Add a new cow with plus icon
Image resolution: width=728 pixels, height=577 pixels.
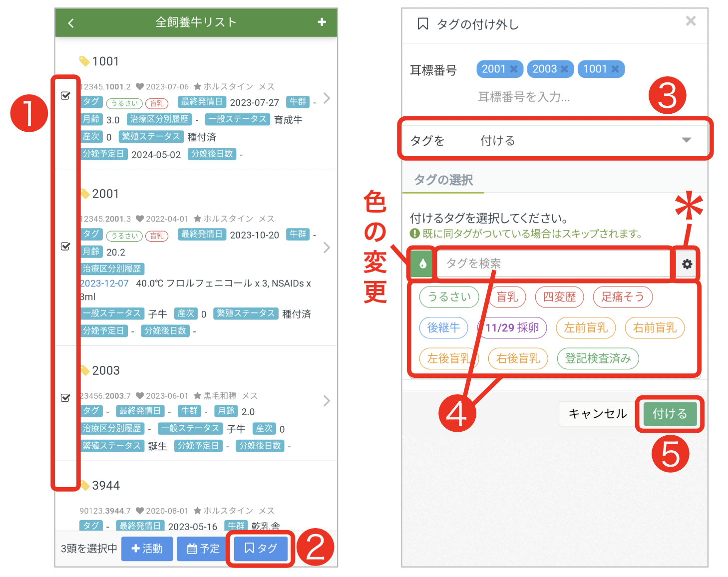(x=322, y=22)
